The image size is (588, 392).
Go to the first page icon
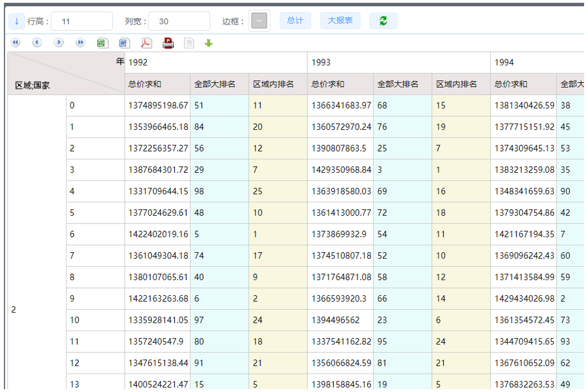pyautogui.click(x=16, y=42)
